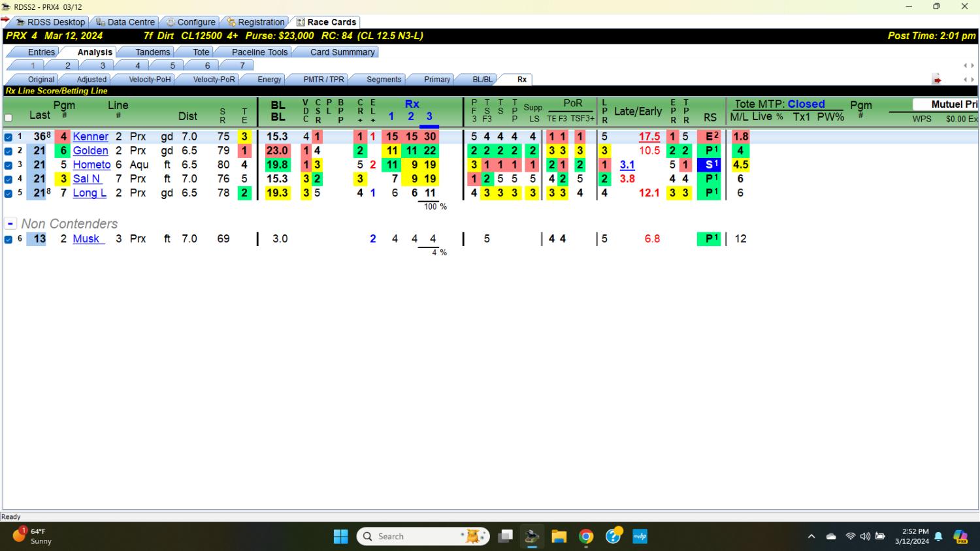This screenshot has height=551, width=980.
Task: Open the Registration tab
Action: (255, 22)
